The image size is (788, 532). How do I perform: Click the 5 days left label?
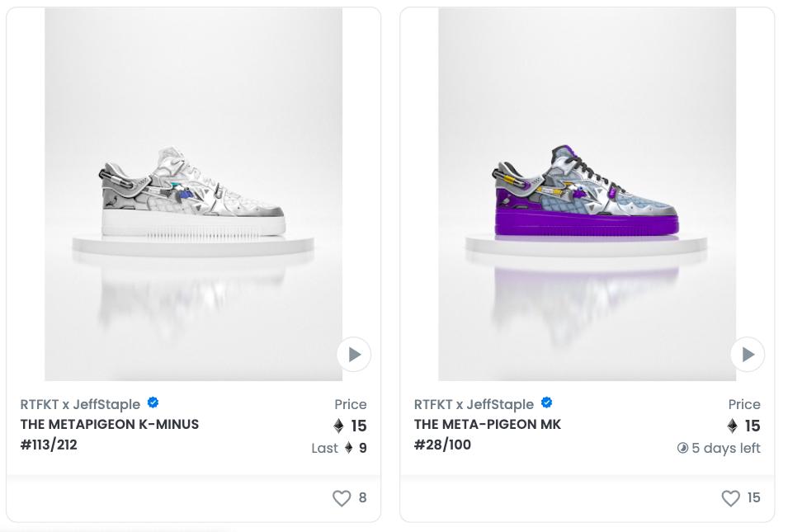[x=725, y=448]
